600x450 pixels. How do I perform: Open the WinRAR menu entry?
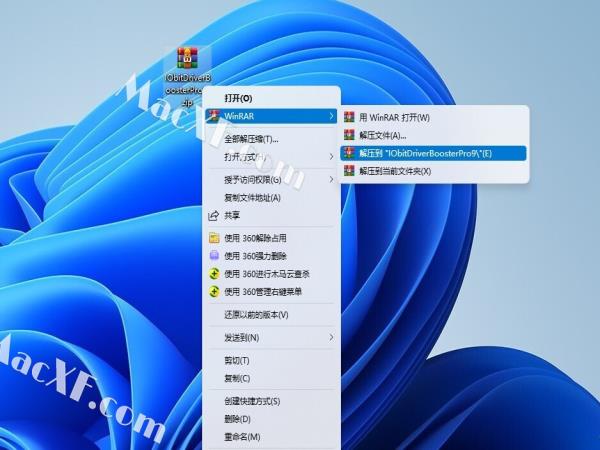point(271,116)
